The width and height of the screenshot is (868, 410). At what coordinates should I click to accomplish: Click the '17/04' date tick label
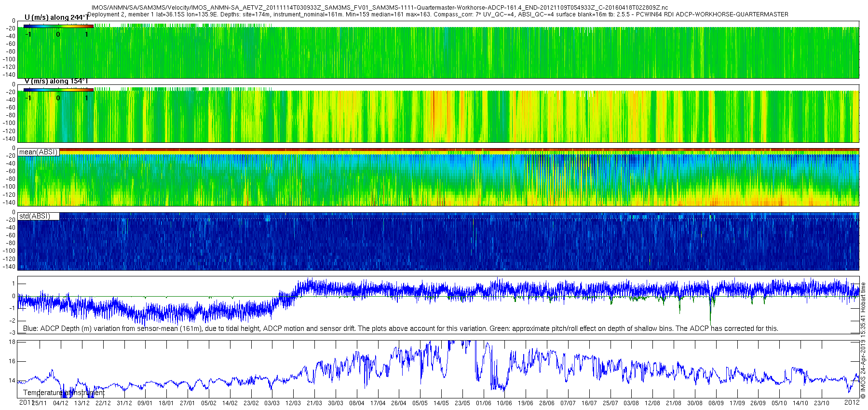tap(378, 403)
